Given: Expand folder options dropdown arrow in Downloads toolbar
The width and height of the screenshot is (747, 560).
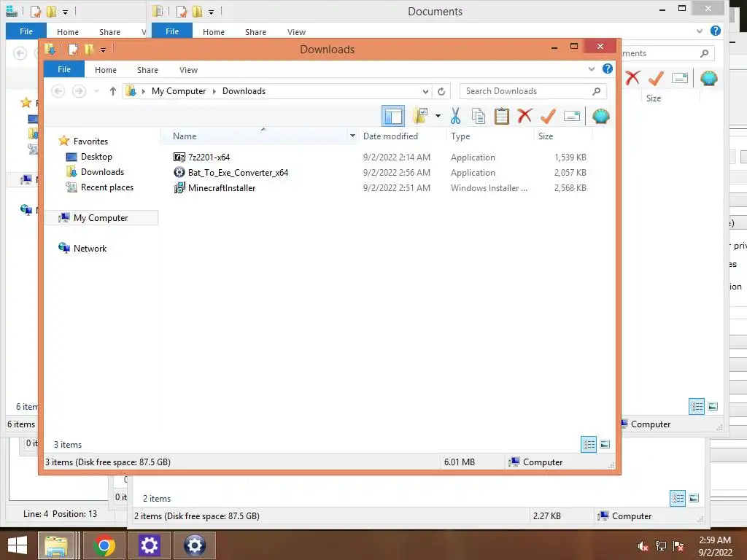Looking at the screenshot, I should click(x=438, y=116).
